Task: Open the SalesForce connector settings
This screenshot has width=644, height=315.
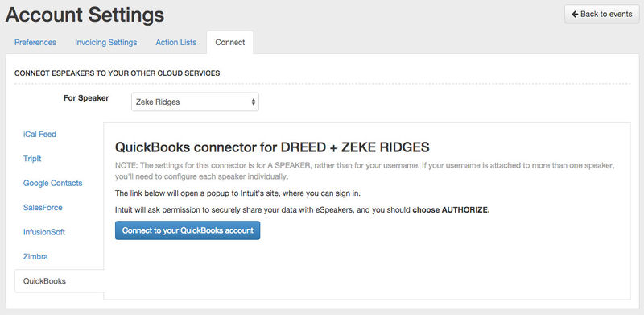Action: [43, 208]
